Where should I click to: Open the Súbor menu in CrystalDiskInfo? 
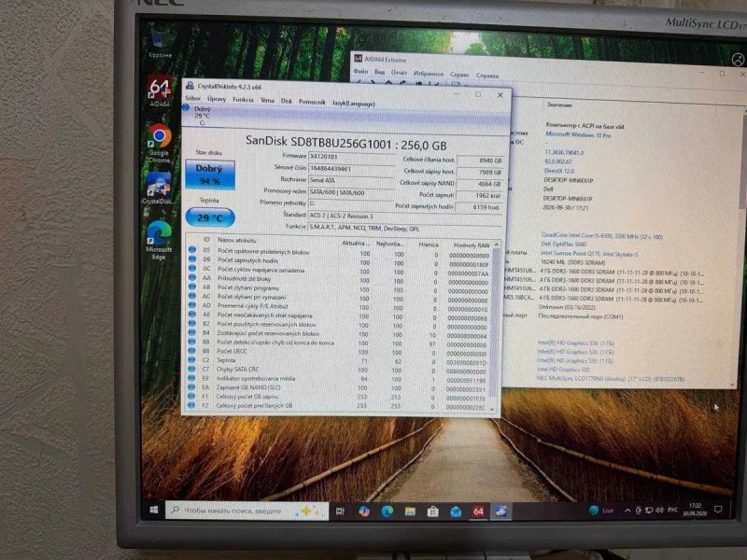[x=192, y=98]
